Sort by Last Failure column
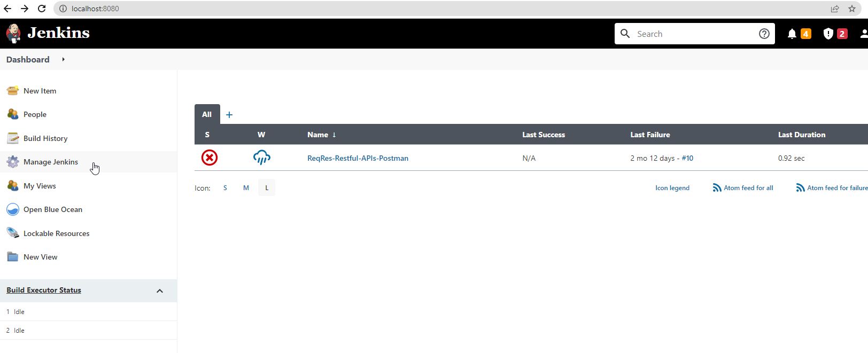The image size is (868, 353). coord(650,135)
